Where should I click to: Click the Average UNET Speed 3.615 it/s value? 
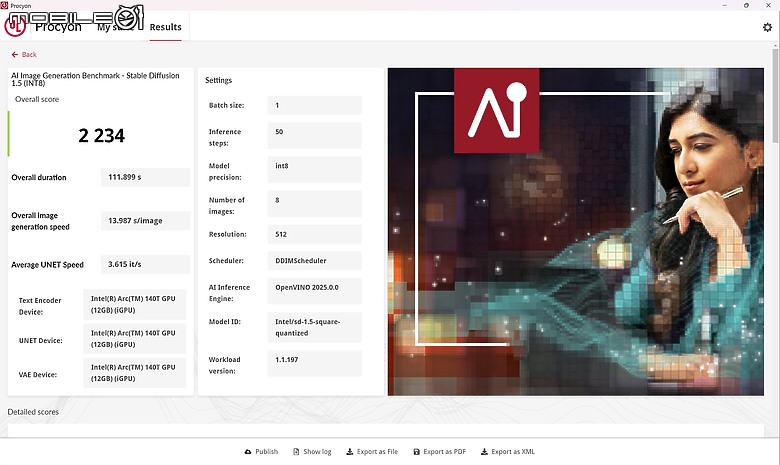(145, 264)
